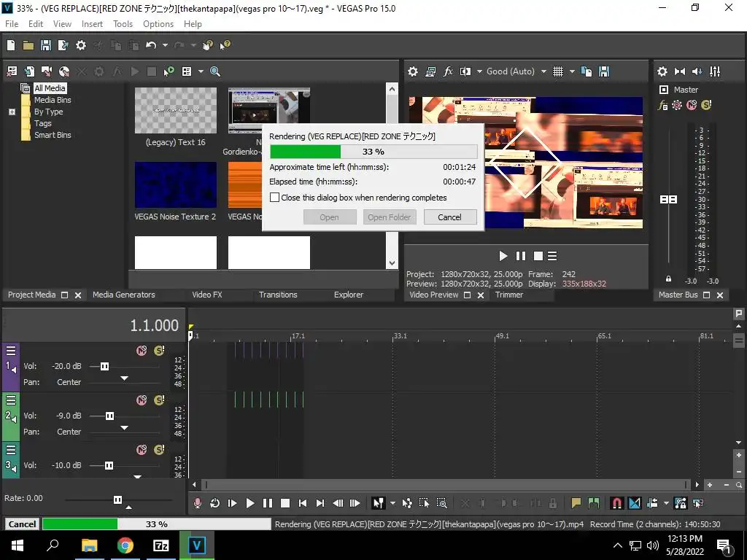Save snapshot to file icon in preview

click(x=604, y=71)
